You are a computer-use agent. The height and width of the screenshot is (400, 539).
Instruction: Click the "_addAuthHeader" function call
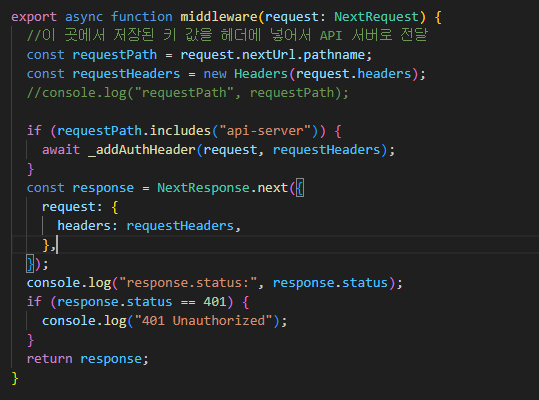[142, 150]
